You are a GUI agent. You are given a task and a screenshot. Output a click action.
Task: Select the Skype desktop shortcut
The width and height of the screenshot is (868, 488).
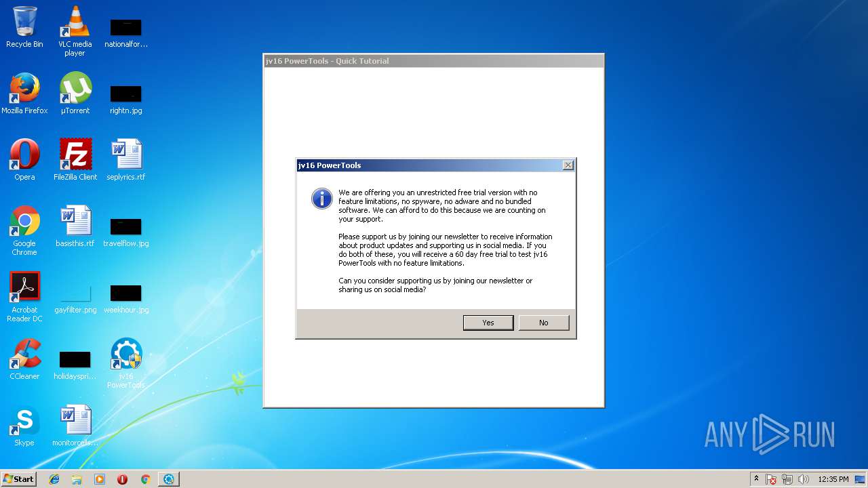(x=24, y=426)
